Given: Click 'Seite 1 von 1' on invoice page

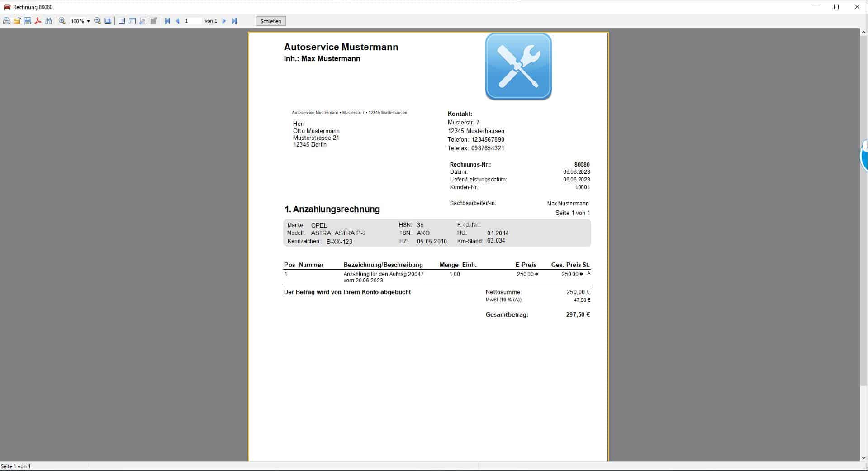Looking at the screenshot, I should (x=573, y=213).
